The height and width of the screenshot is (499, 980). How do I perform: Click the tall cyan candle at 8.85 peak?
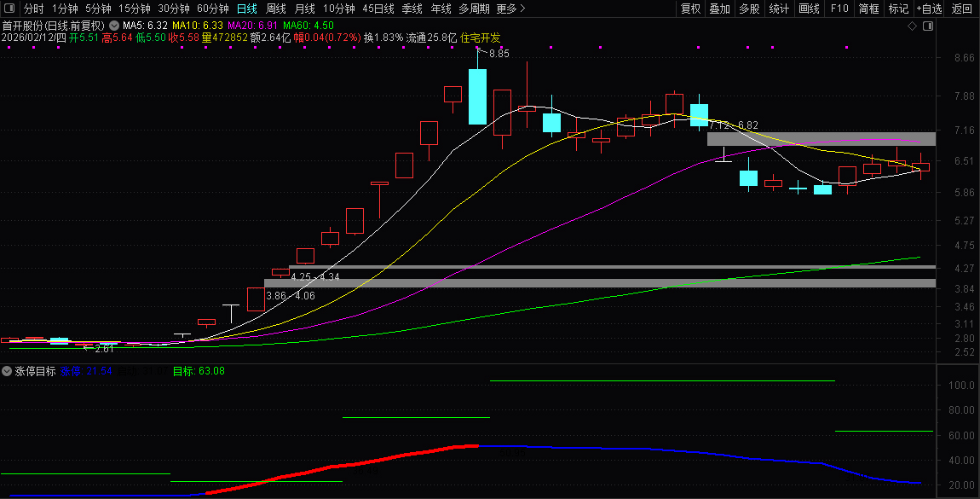pos(477,97)
